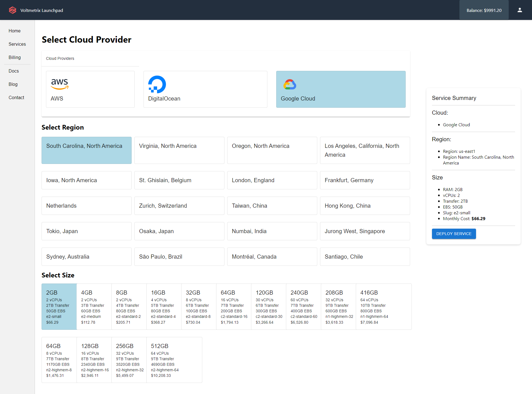Open Services in sidebar
Viewport: 532px width, 394px height.
(x=17, y=44)
